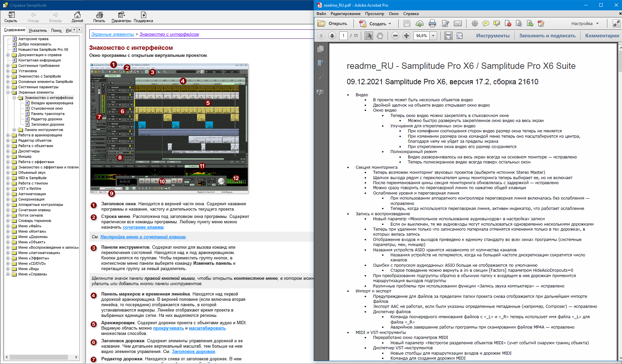Click the rotate page icon in Acrobat

[519, 23]
